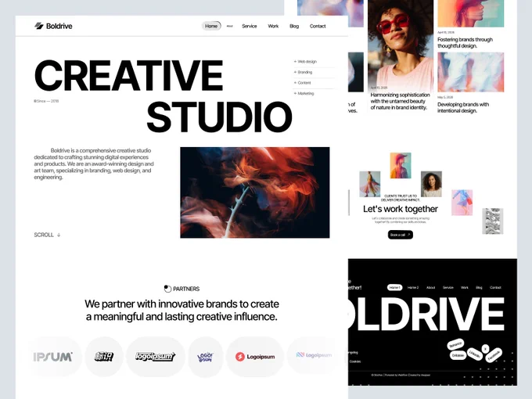Click the 'Since — 2018' text
The width and height of the screenshot is (532, 399).
click(x=46, y=101)
